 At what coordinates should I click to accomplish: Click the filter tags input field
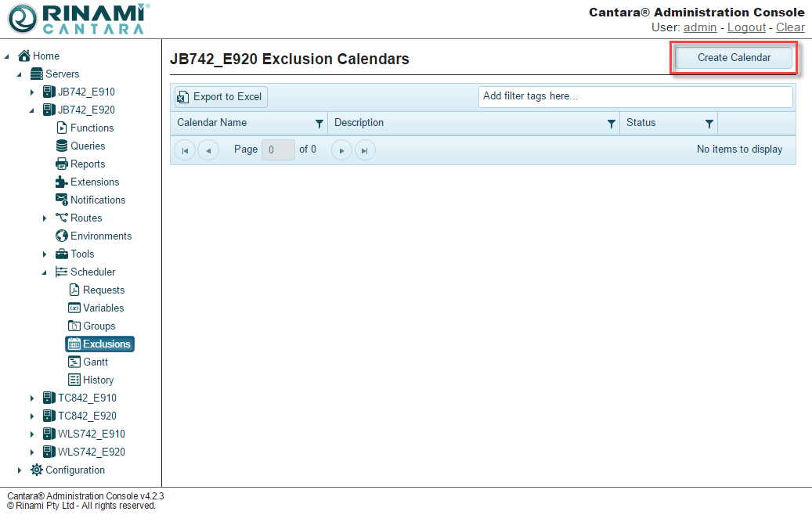(x=635, y=96)
